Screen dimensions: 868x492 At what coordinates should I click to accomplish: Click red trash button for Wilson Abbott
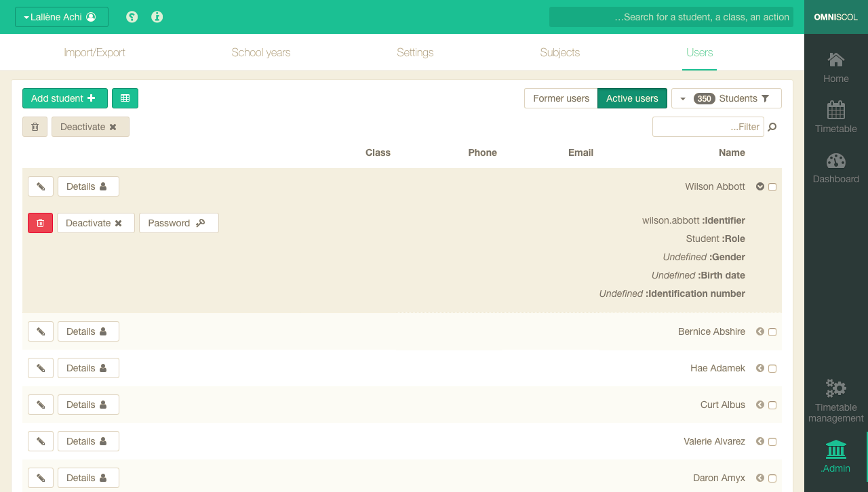tap(40, 223)
